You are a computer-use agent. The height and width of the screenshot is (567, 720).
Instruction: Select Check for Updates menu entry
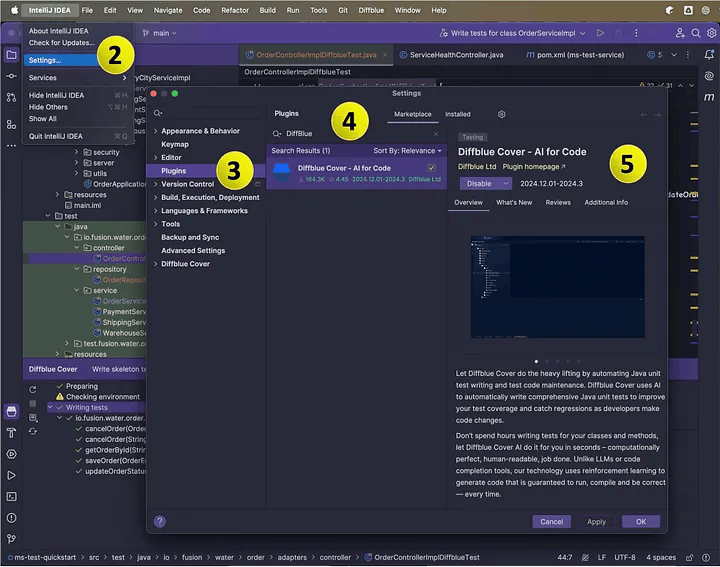[x=62, y=43]
